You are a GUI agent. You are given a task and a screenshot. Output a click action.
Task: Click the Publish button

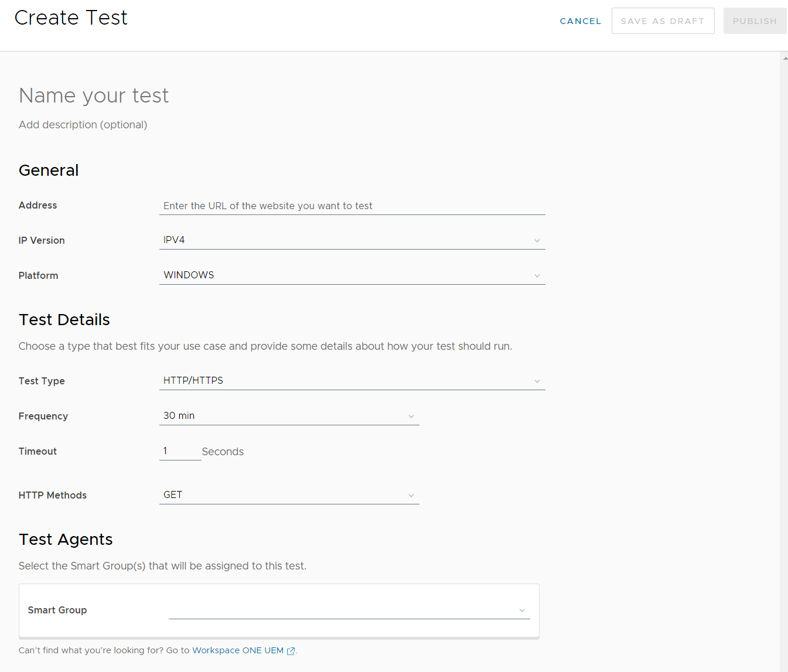click(755, 21)
